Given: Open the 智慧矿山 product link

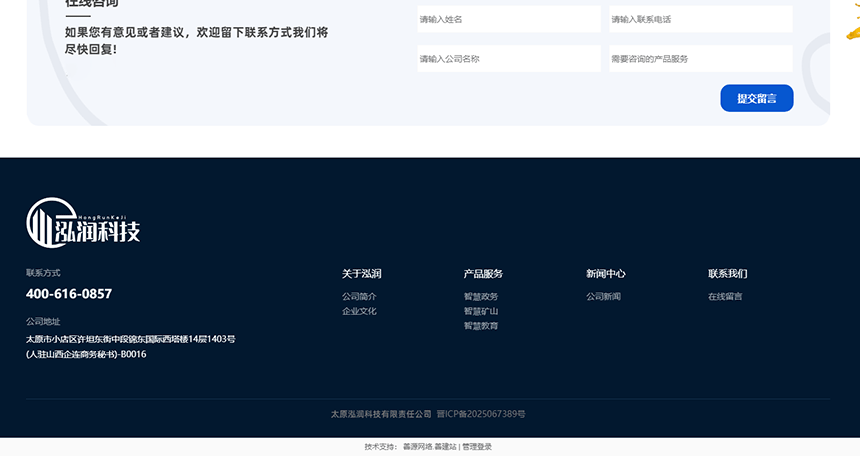Looking at the screenshot, I should [x=481, y=312].
